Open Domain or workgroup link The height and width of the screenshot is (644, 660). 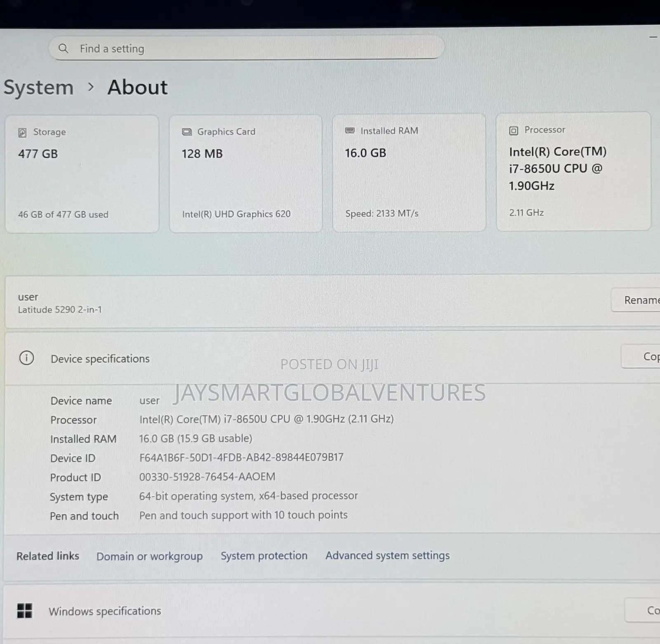click(x=150, y=556)
